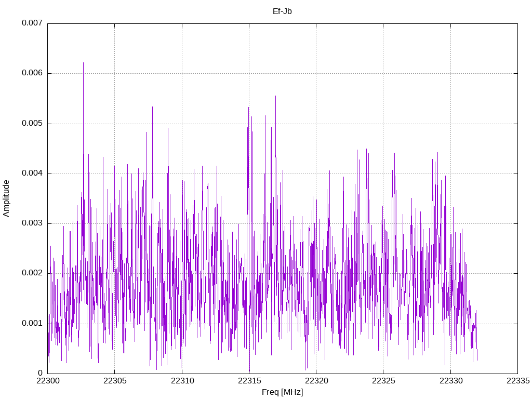Click the plot title "Ef-Jb"

(x=282, y=11)
